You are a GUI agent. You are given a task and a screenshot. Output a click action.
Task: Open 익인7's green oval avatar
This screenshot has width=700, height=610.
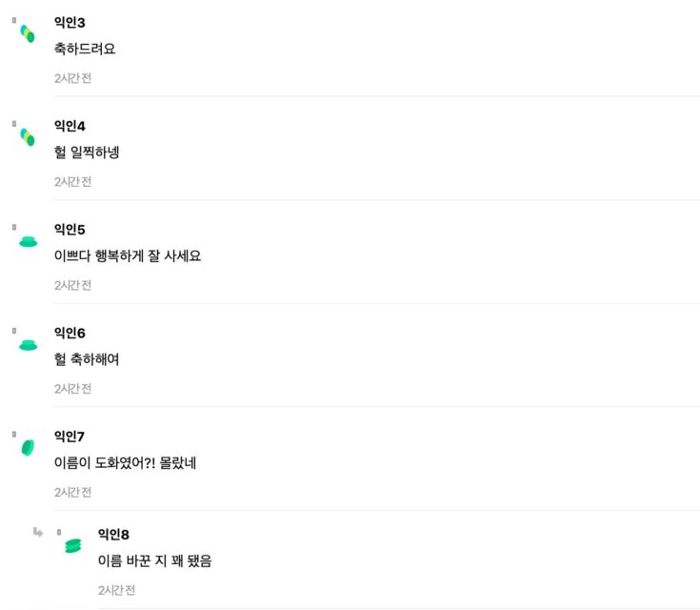pos(28,447)
